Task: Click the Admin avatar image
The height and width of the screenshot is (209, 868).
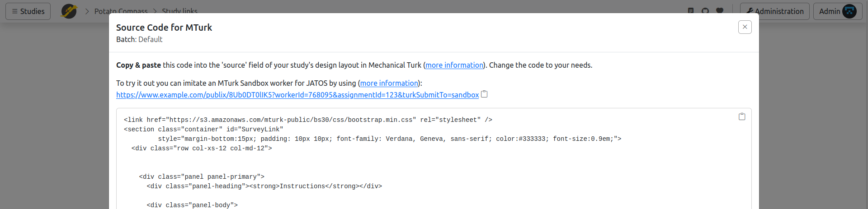Action: [x=849, y=11]
